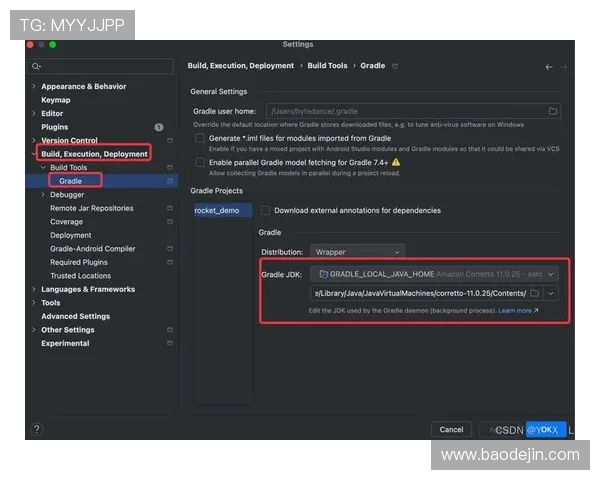
Task: Click the Plugins update count badge
Action: (x=159, y=127)
